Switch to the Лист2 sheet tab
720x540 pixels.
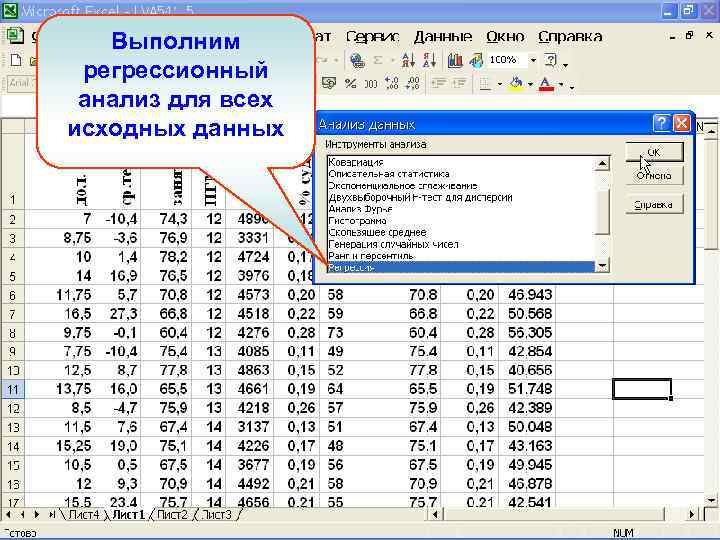point(172,514)
